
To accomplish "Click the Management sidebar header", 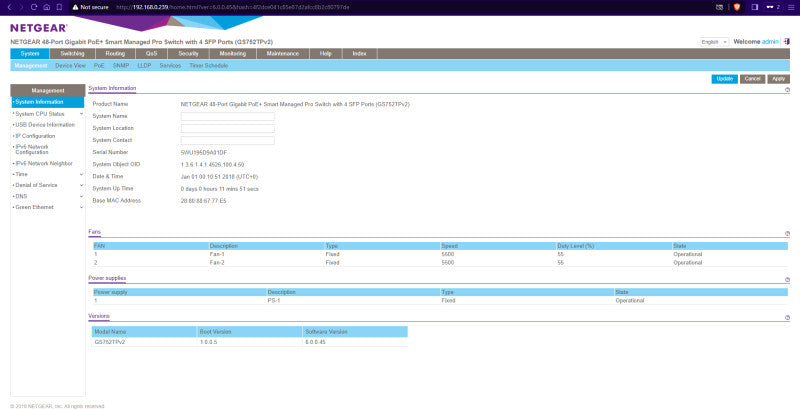I will [x=47, y=90].
